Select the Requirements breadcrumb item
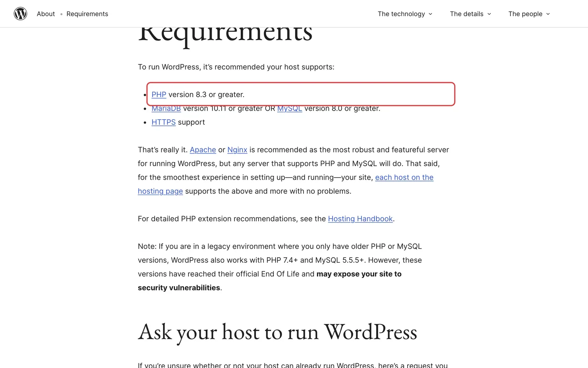 click(87, 14)
